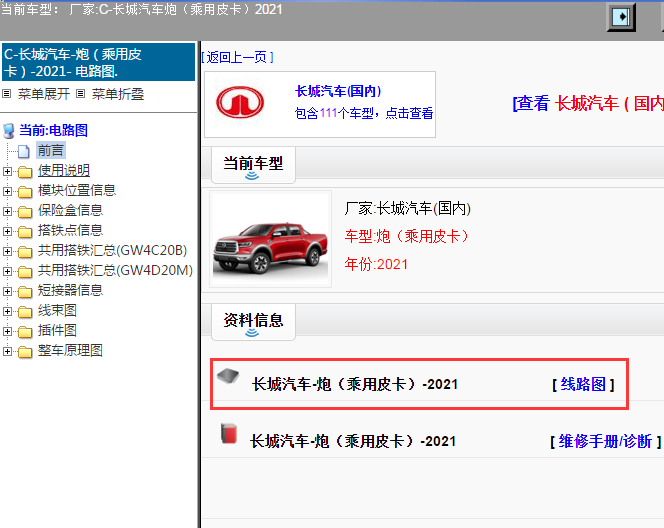664x528 pixels.
Task: Click the 当前:电路图 tree root
Action: pyautogui.click(x=53, y=130)
